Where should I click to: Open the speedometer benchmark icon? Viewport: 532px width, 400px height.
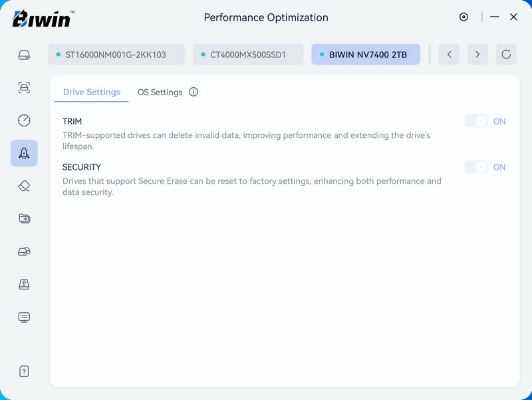pos(24,120)
